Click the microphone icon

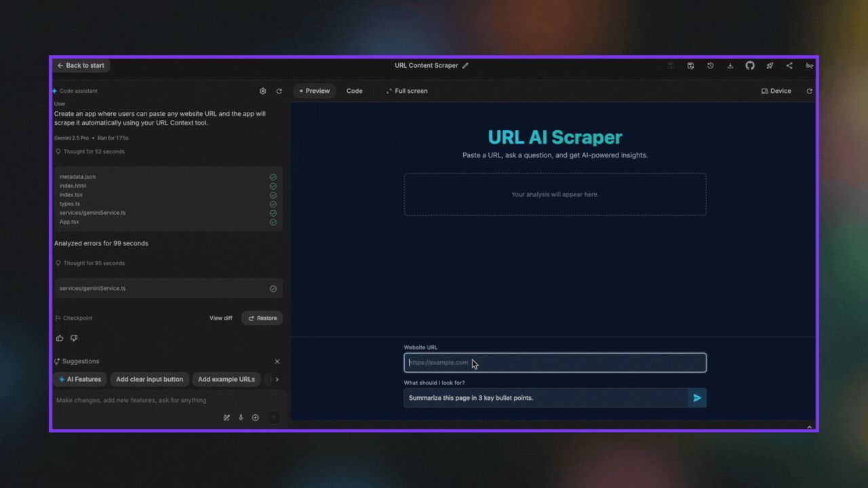241,418
